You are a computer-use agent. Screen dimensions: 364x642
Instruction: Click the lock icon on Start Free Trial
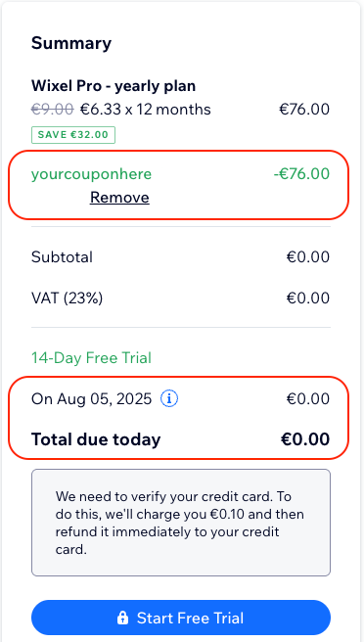122,618
